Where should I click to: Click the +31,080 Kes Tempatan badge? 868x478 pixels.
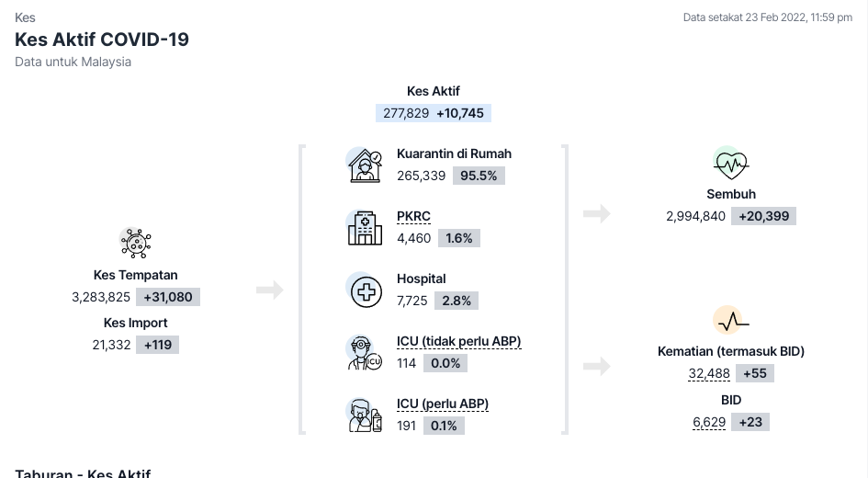pyautogui.click(x=168, y=298)
